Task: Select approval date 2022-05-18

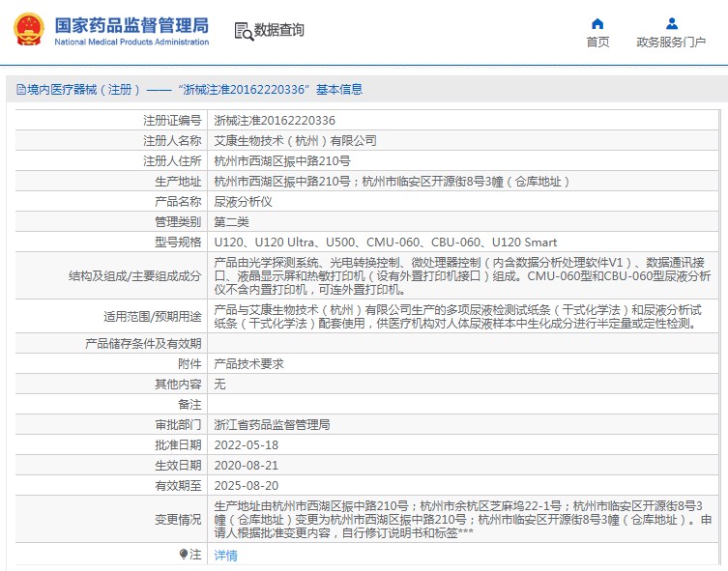Action: 247,445
